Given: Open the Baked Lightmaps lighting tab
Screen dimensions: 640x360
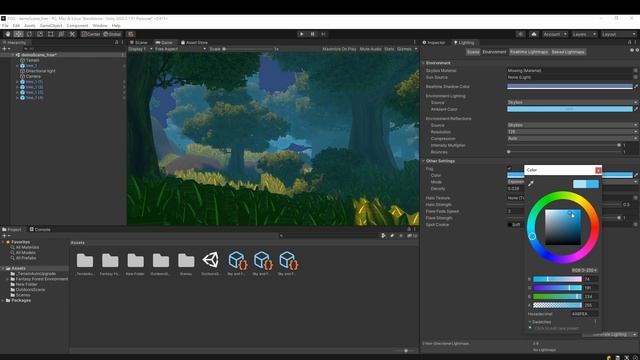Looking at the screenshot, I should (x=568, y=52).
